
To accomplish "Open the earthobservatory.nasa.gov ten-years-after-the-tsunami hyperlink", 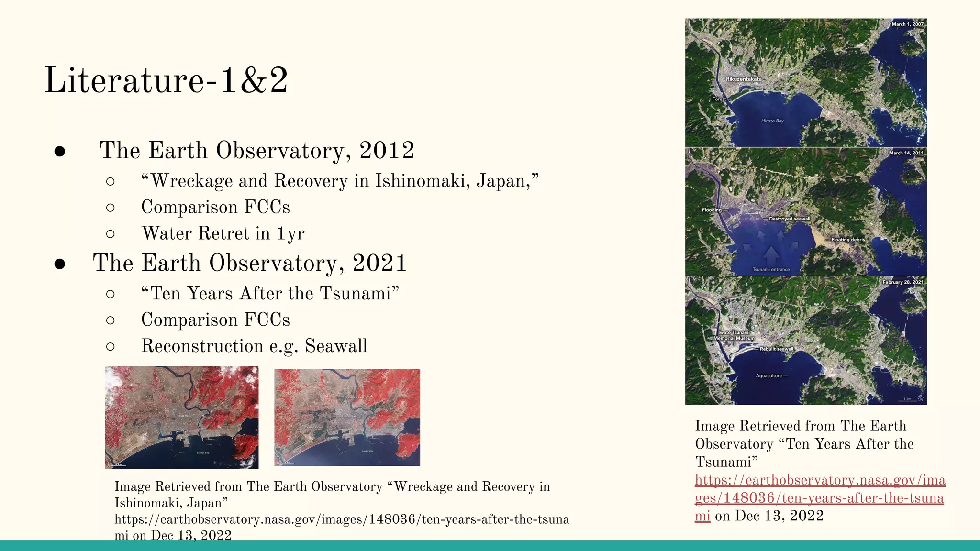I will [820, 497].
